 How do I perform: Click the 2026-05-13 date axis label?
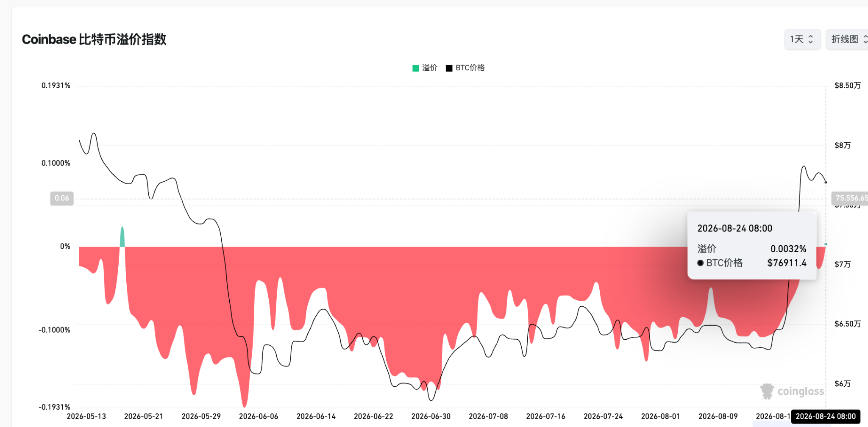pyautogui.click(x=86, y=416)
